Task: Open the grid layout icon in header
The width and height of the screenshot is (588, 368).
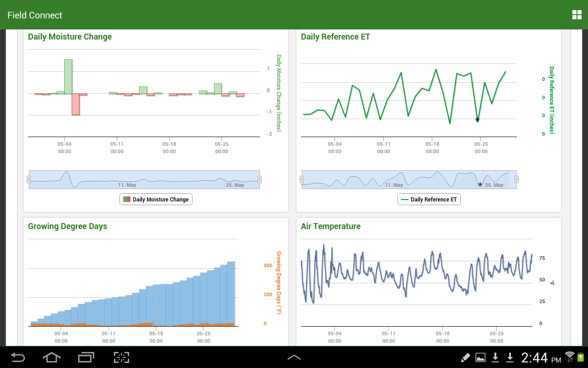Action: click(577, 15)
